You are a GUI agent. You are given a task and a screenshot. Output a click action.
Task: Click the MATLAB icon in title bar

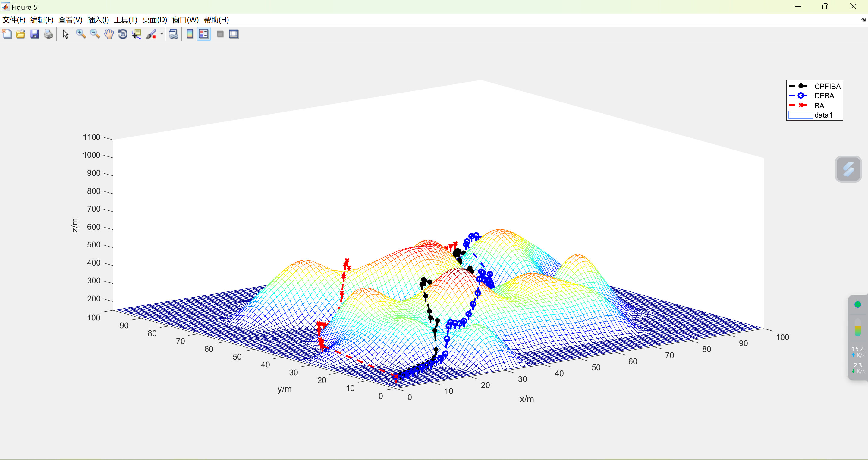(x=5, y=7)
